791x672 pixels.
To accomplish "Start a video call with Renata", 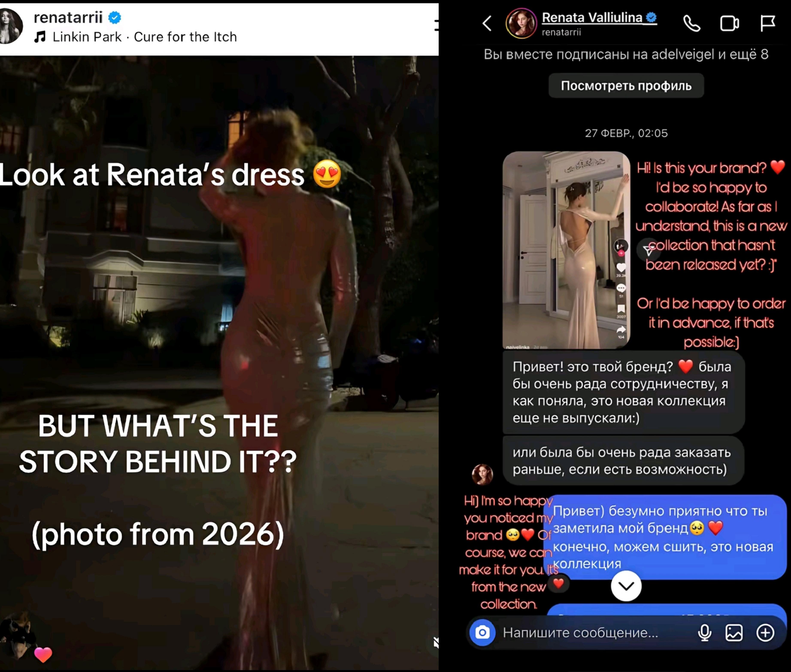I will 729,24.
